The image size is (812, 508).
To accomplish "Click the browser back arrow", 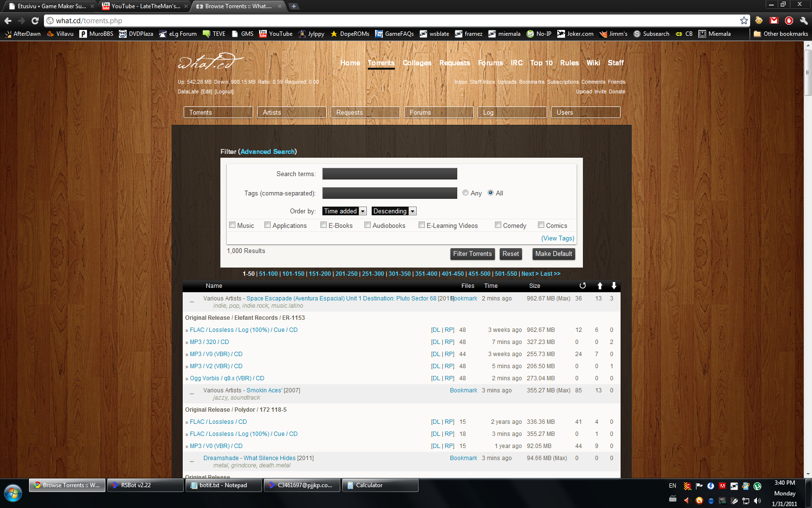I will [x=8, y=21].
